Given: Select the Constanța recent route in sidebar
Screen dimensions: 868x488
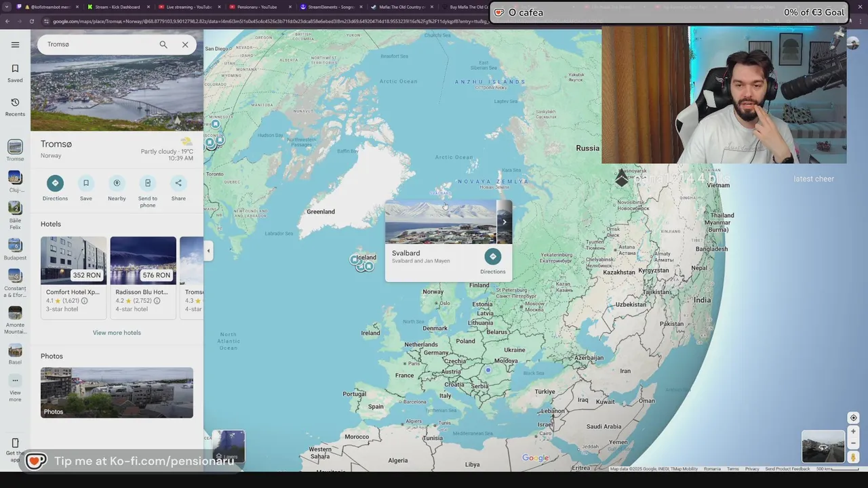Looking at the screenshot, I should point(15,283).
